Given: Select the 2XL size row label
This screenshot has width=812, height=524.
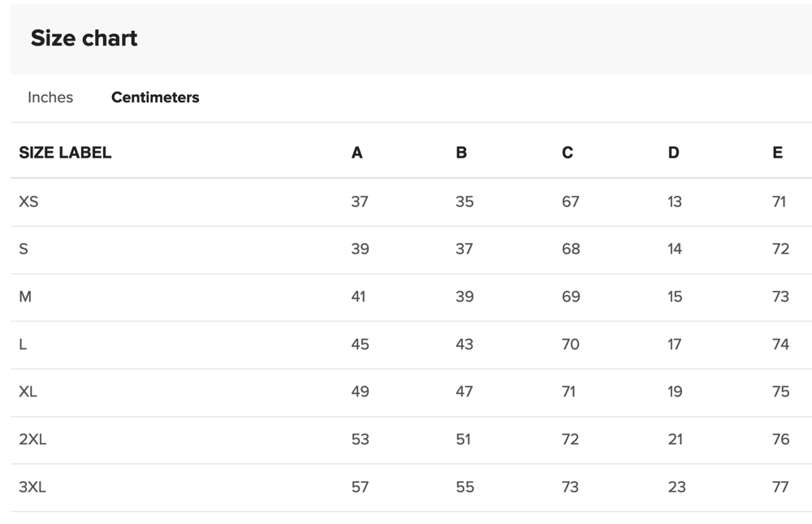Looking at the screenshot, I should tap(32, 440).
